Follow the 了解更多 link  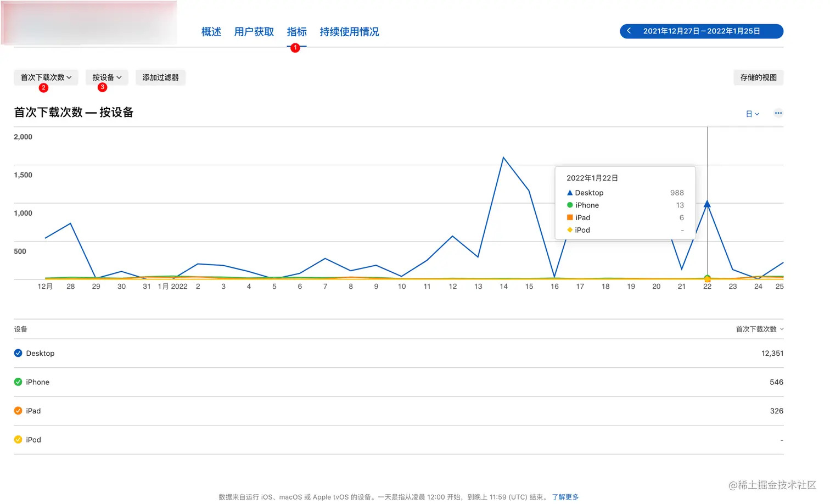pyautogui.click(x=565, y=497)
